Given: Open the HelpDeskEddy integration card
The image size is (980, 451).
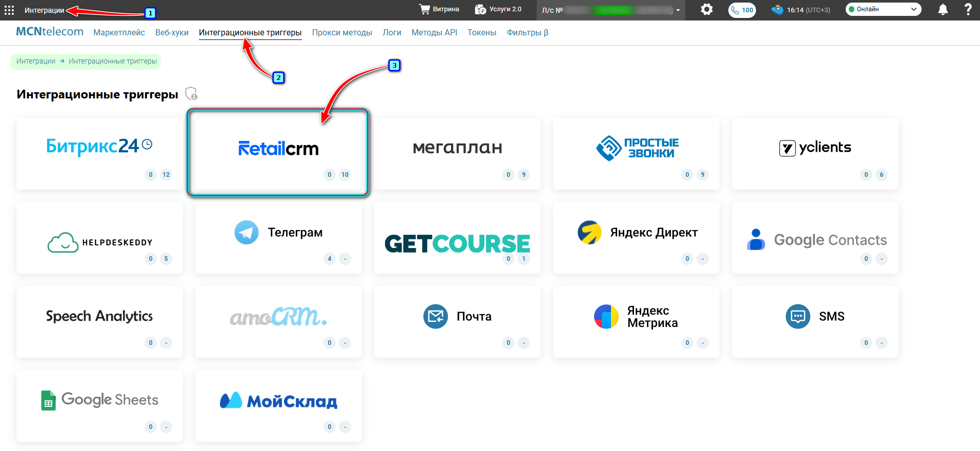Looking at the screenshot, I should coord(99,238).
